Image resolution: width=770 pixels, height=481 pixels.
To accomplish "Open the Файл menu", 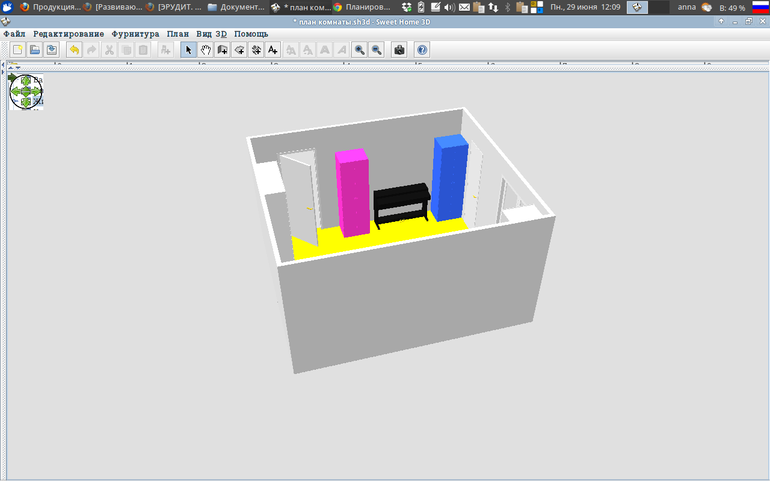I will pyautogui.click(x=15, y=33).
